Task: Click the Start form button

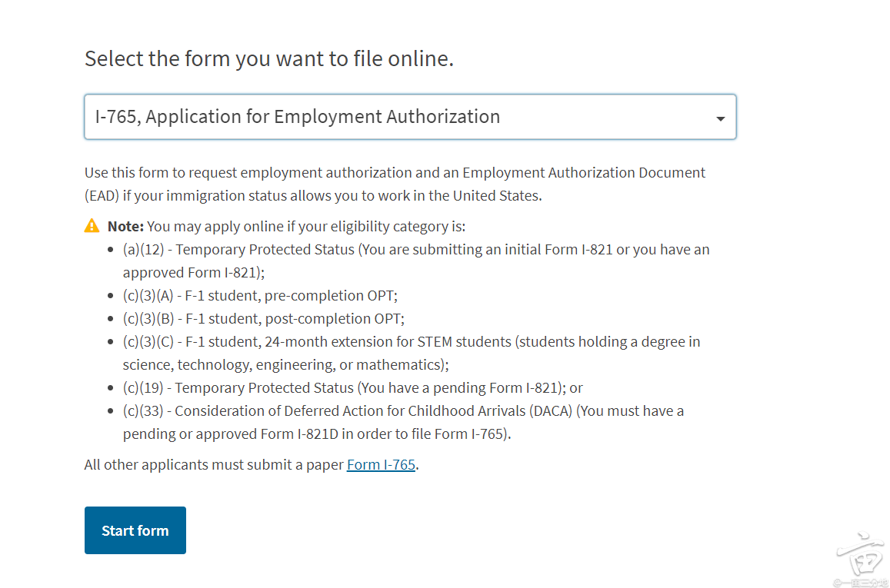Action: 135,530
